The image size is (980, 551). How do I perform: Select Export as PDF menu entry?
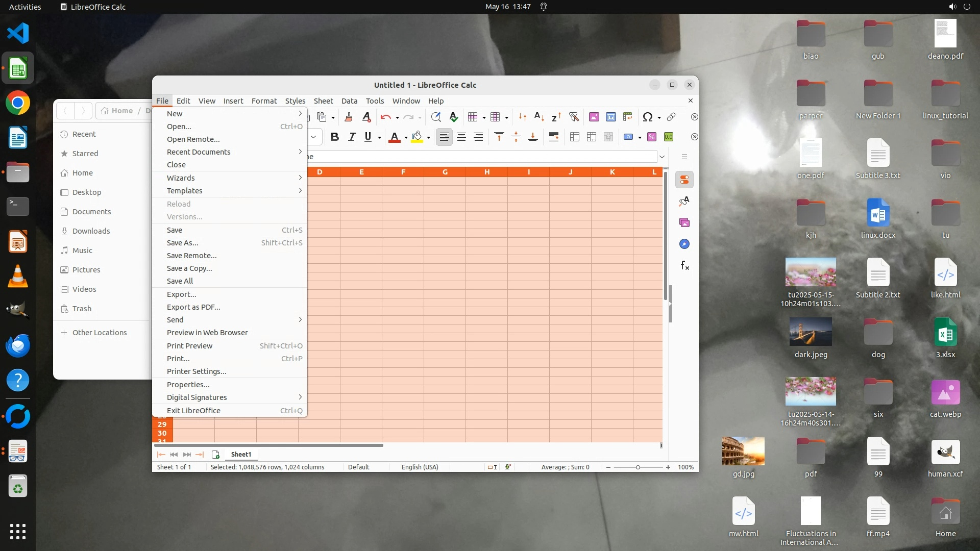pos(193,307)
